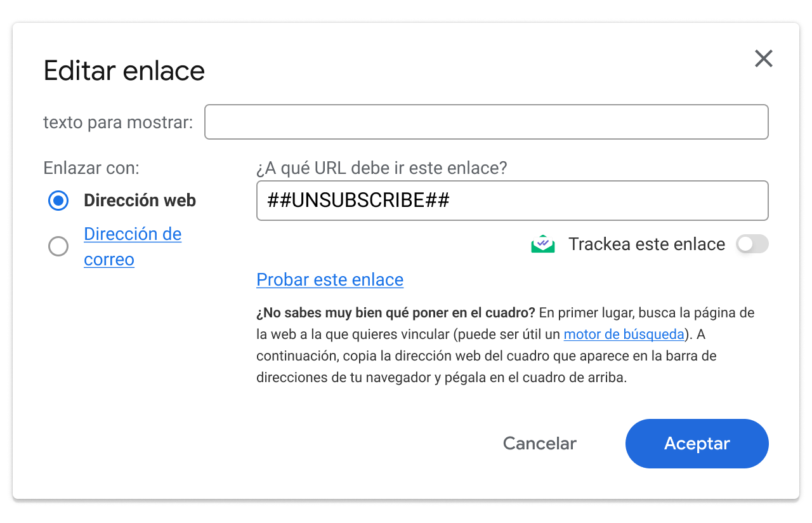This screenshot has height=523, width=812.
Task: Click the bold '¿No sabes muy bien...' help text
Action: tap(396, 313)
